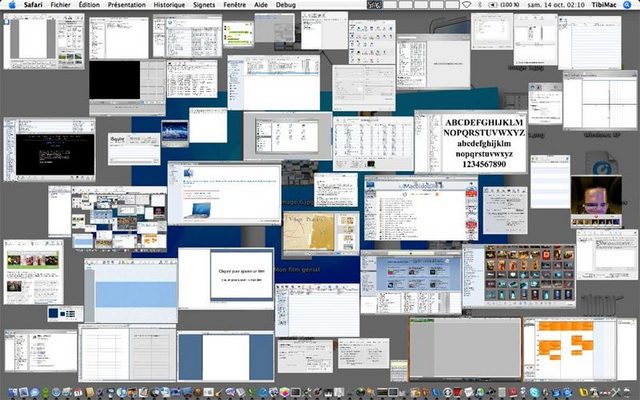This screenshot has height=400, width=640.
Task: Select the webcam window showing a face
Action: pyautogui.click(x=596, y=202)
